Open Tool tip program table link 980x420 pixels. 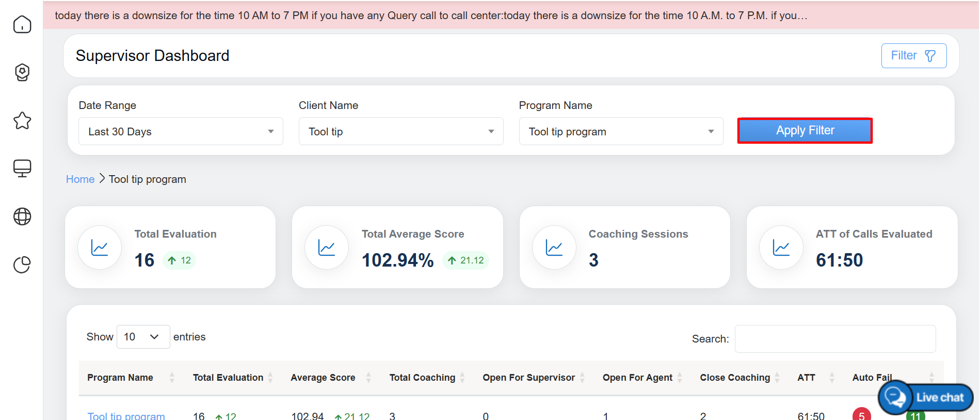point(126,415)
